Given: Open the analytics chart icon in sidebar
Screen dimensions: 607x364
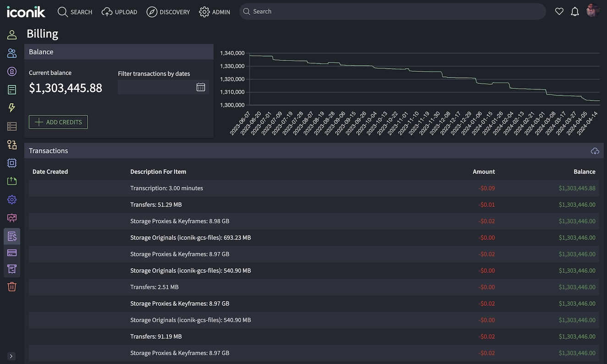Looking at the screenshot, I should click(11, 217).
